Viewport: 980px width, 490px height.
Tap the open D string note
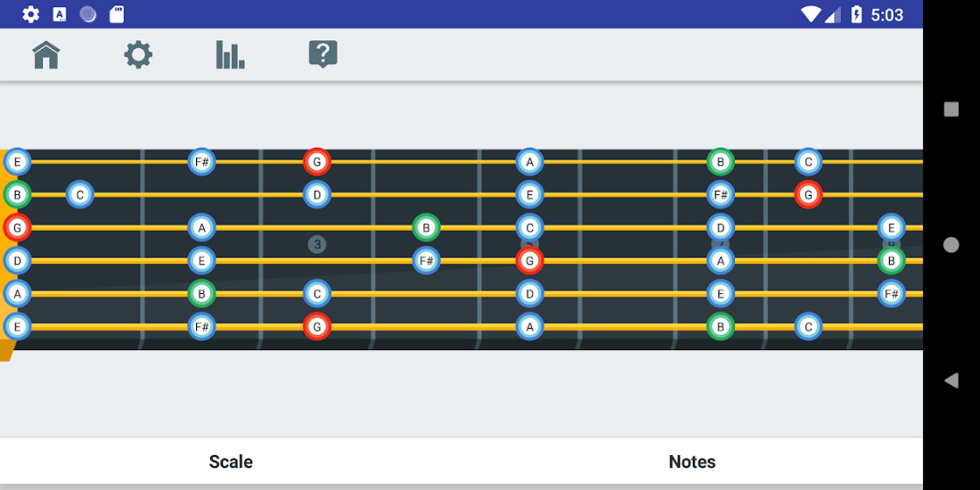pos(17,261)
